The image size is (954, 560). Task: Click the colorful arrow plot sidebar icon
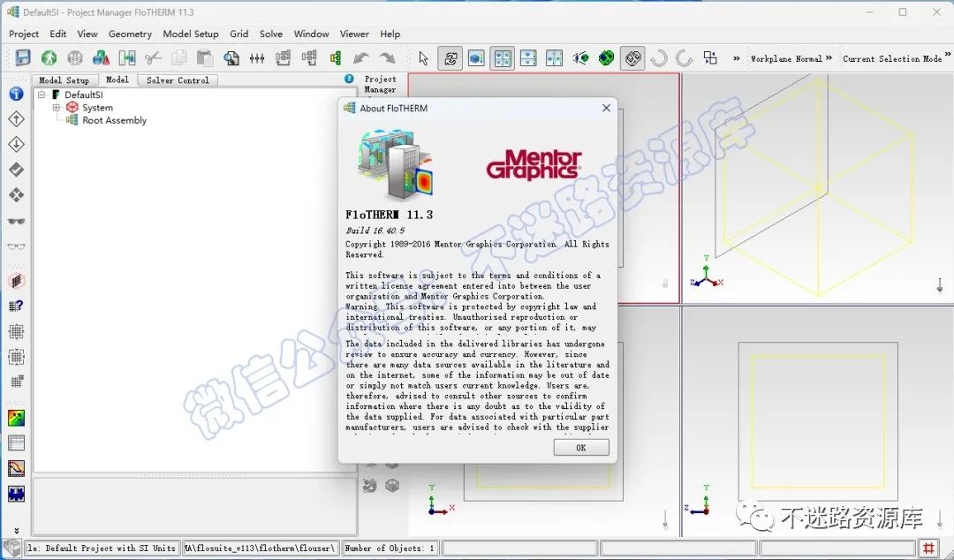tap(17, 418)
